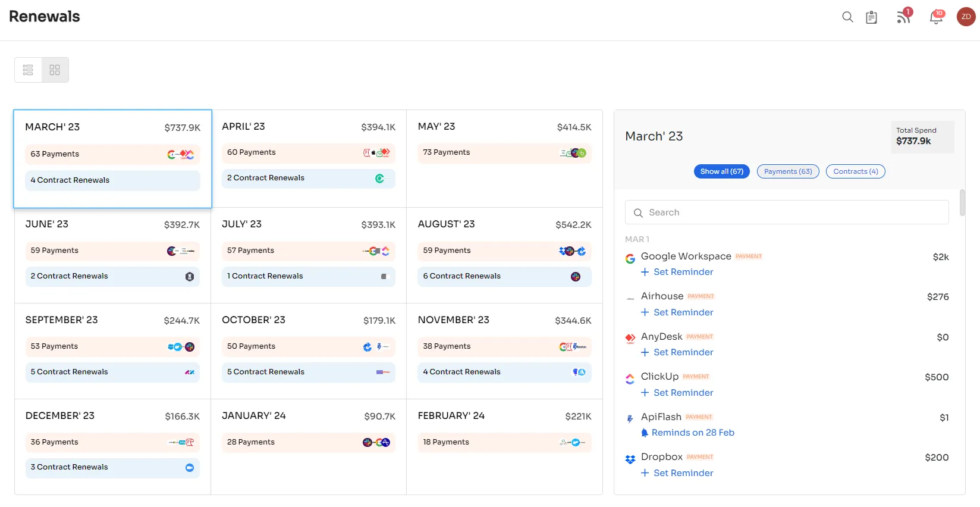Select the FEBRUARY' 24 month heading
The image size is (980, 507).
451,416
